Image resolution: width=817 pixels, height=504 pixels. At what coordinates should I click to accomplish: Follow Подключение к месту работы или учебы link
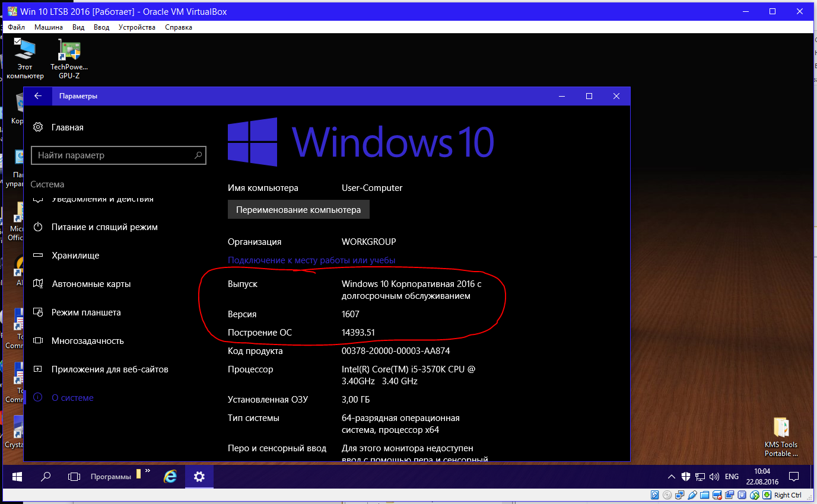(x=311, y=260)
